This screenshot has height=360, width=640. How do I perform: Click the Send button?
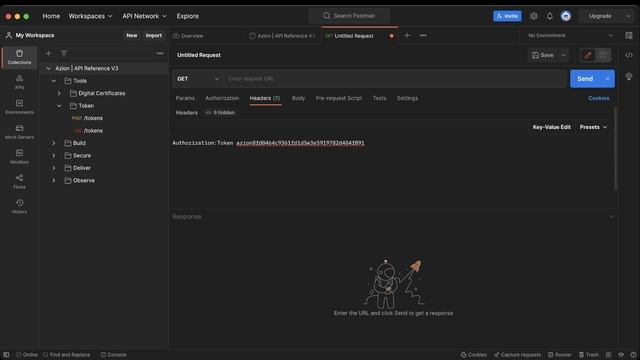pos(585,79)
